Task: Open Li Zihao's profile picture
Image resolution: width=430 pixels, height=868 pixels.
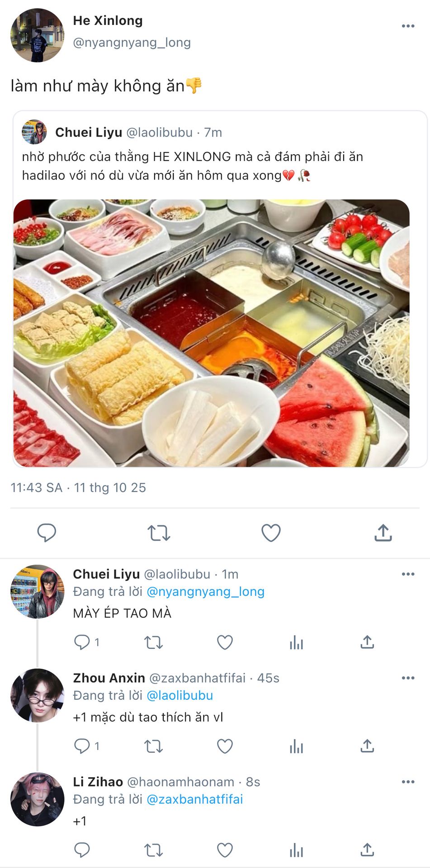Action: pos(38,799)
